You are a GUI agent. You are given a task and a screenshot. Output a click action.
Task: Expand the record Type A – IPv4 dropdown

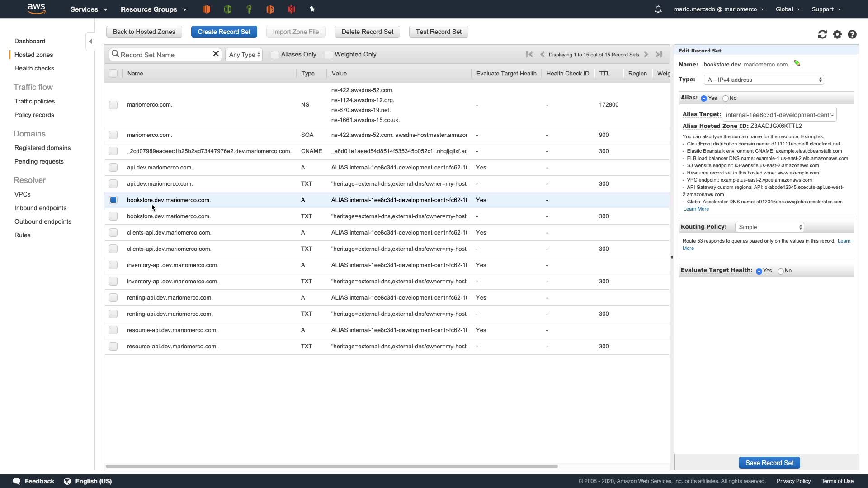pyautogui.click(x=764, y=80)
